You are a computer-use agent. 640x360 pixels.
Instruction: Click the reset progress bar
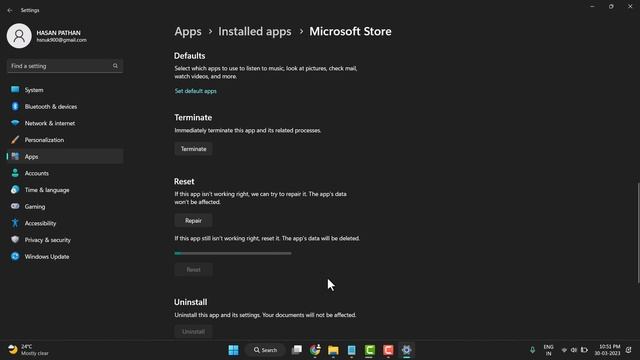[233, 253]
